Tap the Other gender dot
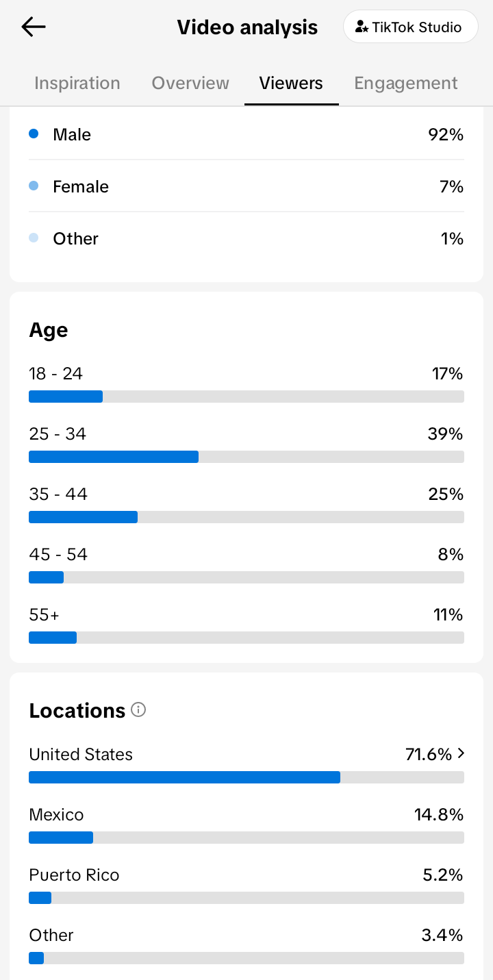The width and height of the screenshot is (493, 980). (34, 238)
